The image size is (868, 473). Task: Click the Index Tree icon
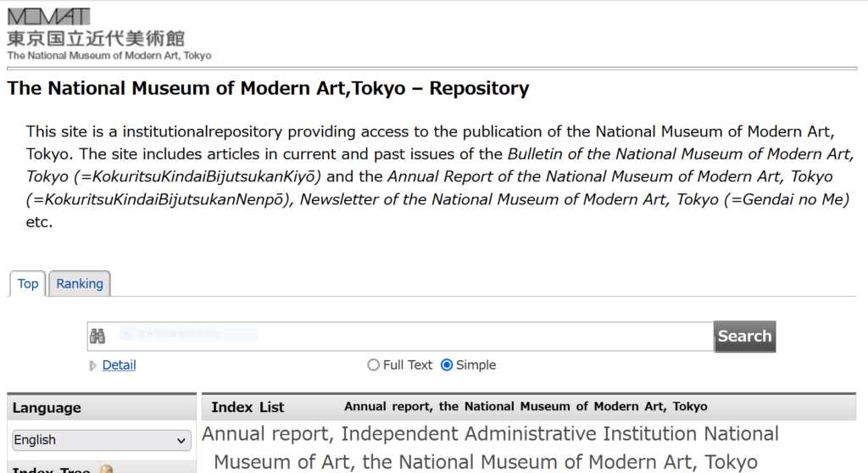pyautogui.click(x=106, y=470)
